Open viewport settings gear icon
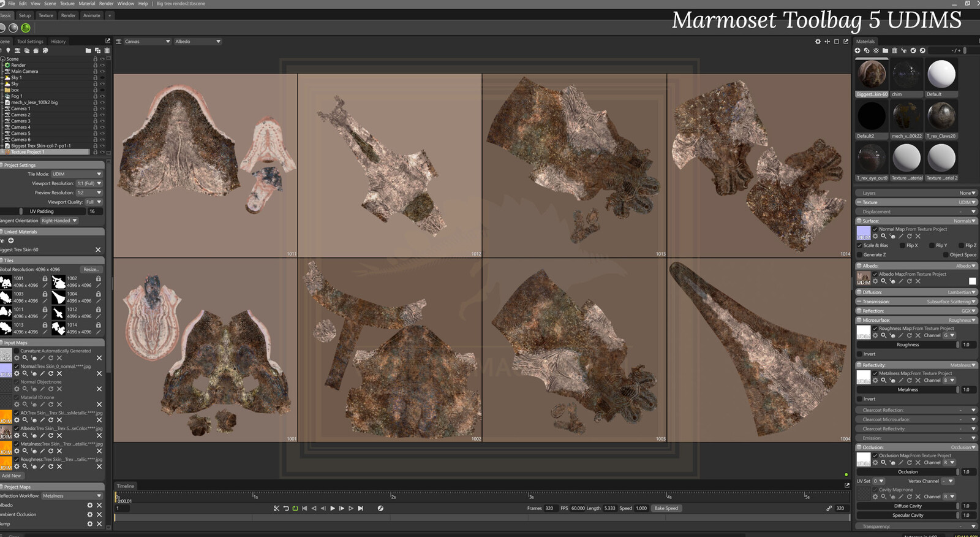980x537 pixels. (x=818, y=42)
